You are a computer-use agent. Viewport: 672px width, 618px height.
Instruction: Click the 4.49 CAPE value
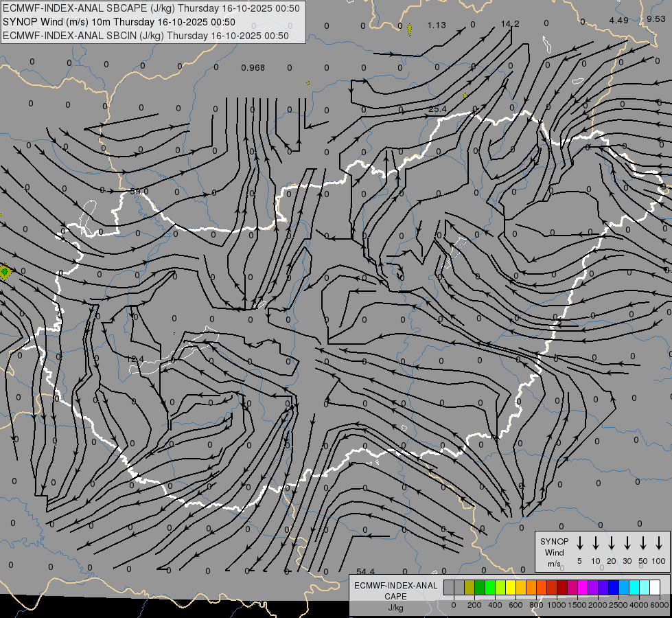pos(619,20)
